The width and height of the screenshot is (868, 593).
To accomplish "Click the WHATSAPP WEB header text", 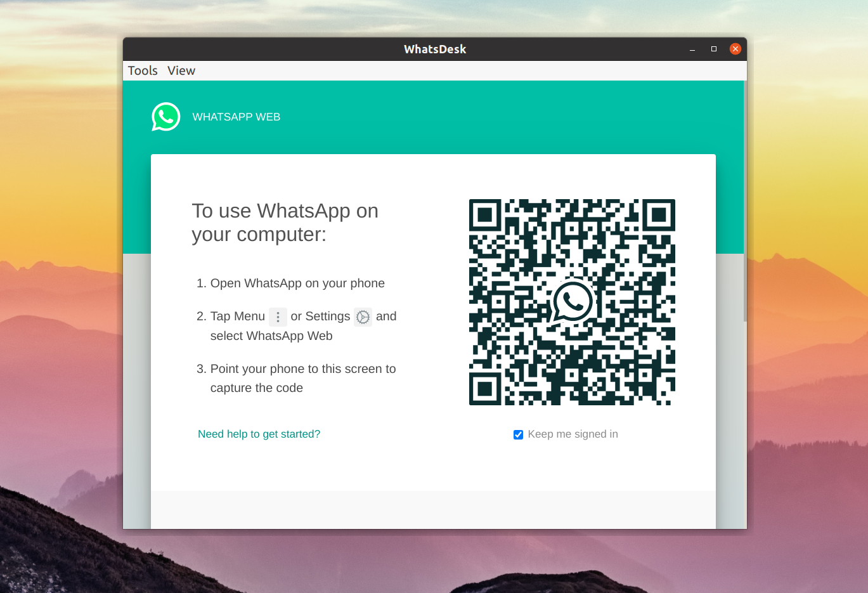I will (x=236, y=117).
